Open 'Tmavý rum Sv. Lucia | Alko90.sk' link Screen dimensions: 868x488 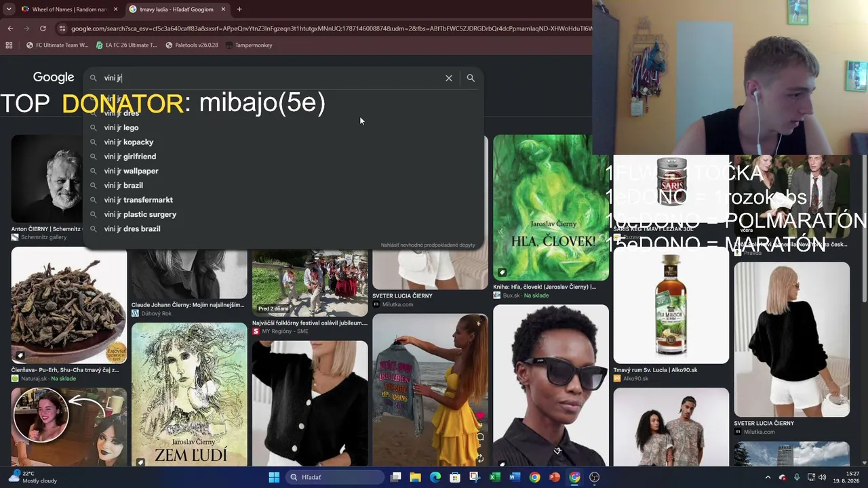point(656,370)
